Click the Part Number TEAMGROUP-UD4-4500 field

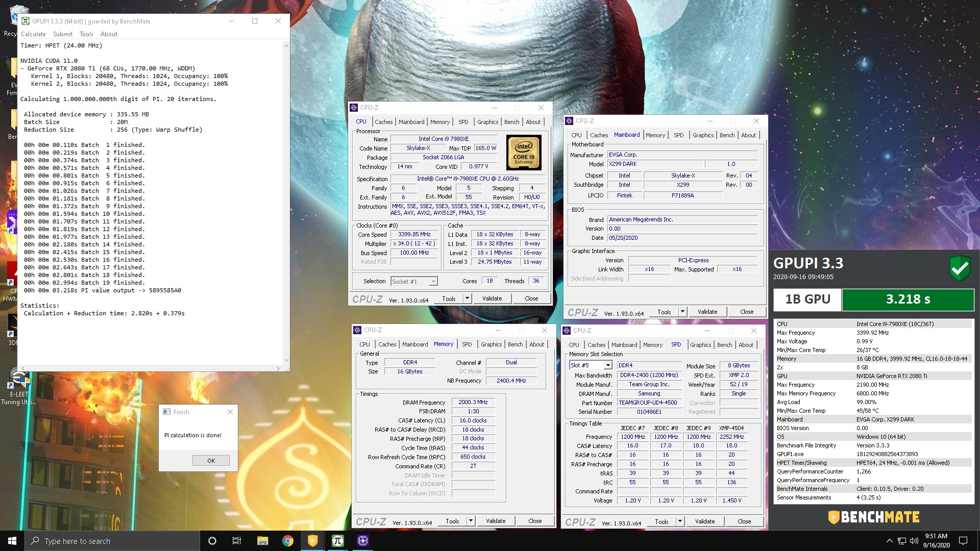tap(649, 403)
